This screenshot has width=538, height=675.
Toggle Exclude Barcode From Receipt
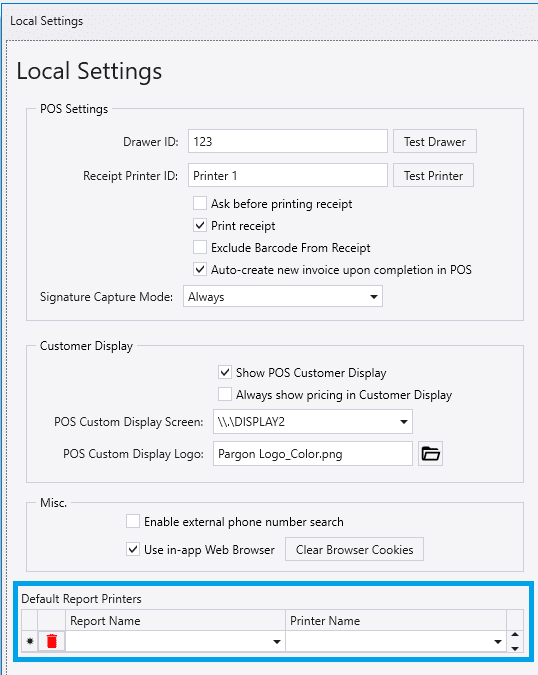[200, 248]
